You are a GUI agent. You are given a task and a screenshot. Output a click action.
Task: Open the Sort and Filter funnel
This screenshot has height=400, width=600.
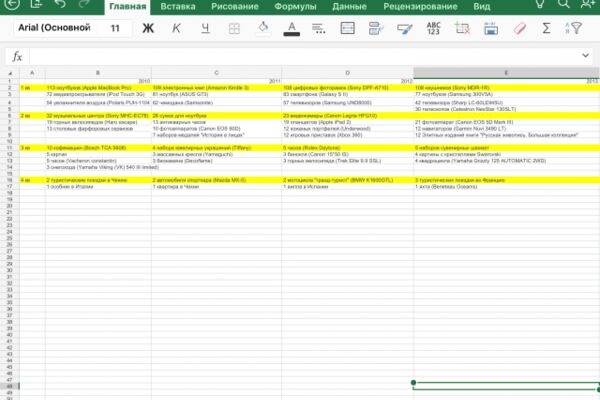[x=574, y=28]
